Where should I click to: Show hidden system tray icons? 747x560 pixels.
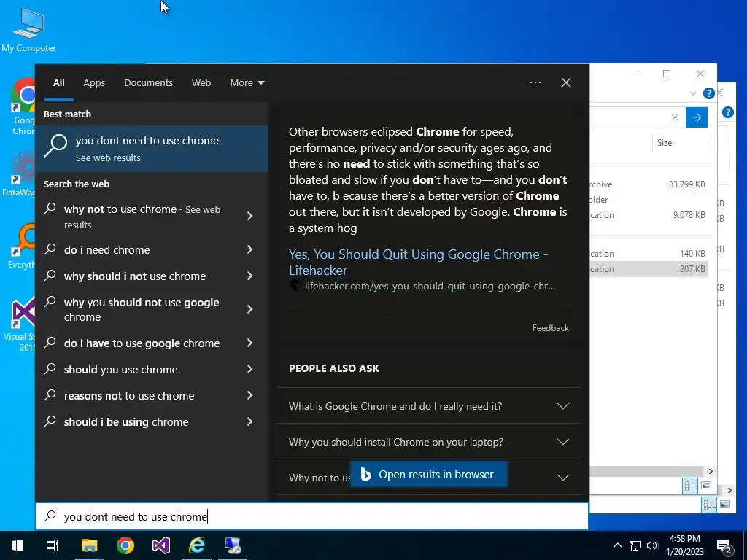[617, 545]
